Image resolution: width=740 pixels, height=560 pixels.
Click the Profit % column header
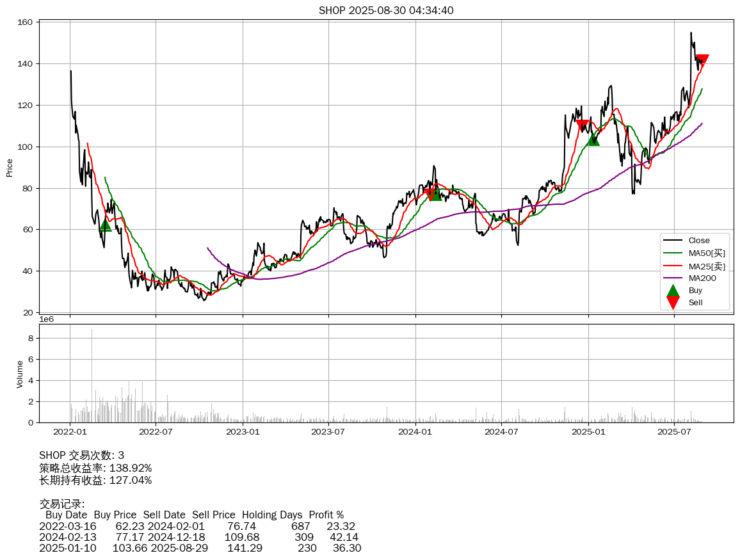(326, 515)
